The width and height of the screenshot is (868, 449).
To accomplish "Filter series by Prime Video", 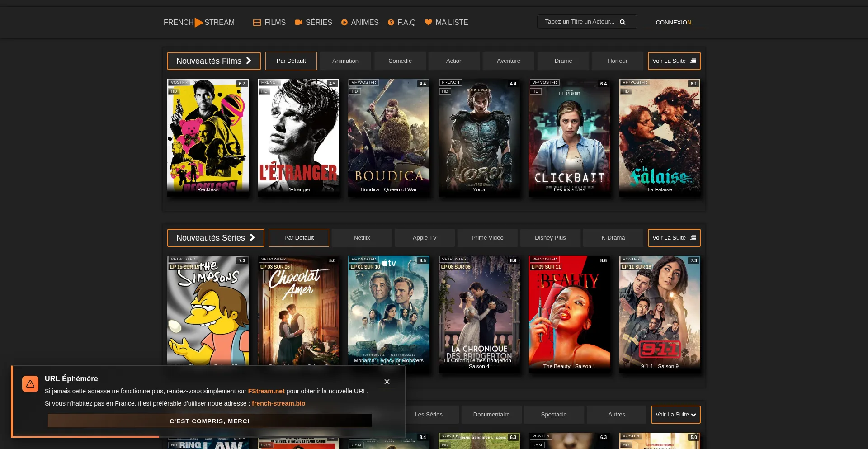I will (487, 238).
